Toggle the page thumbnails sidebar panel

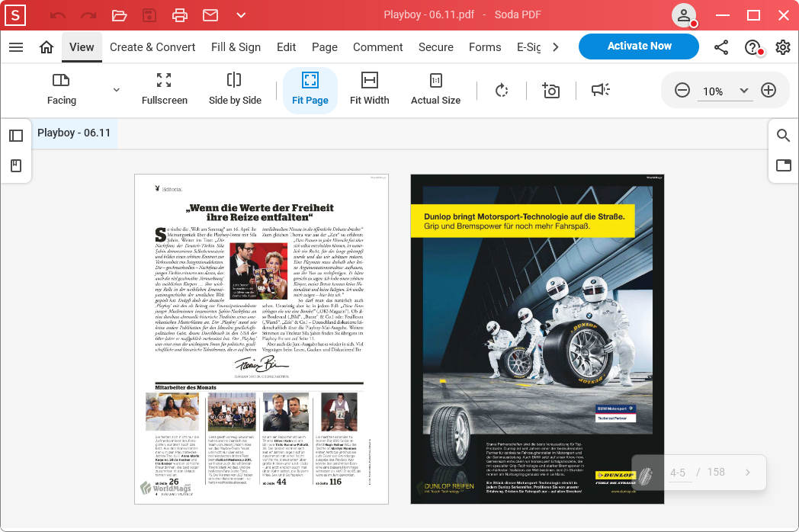point(16,136)
